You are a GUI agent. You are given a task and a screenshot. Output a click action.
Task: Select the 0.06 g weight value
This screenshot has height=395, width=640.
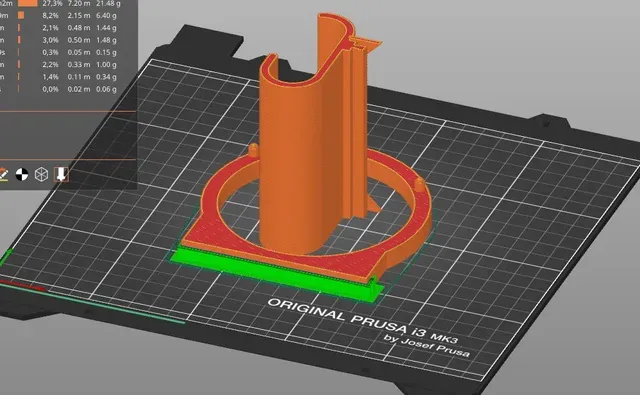[x=106, y=89]
